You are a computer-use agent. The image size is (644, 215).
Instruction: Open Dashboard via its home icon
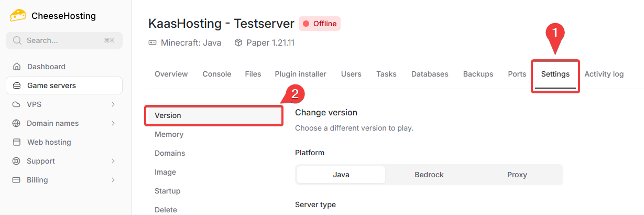[17, 67]
